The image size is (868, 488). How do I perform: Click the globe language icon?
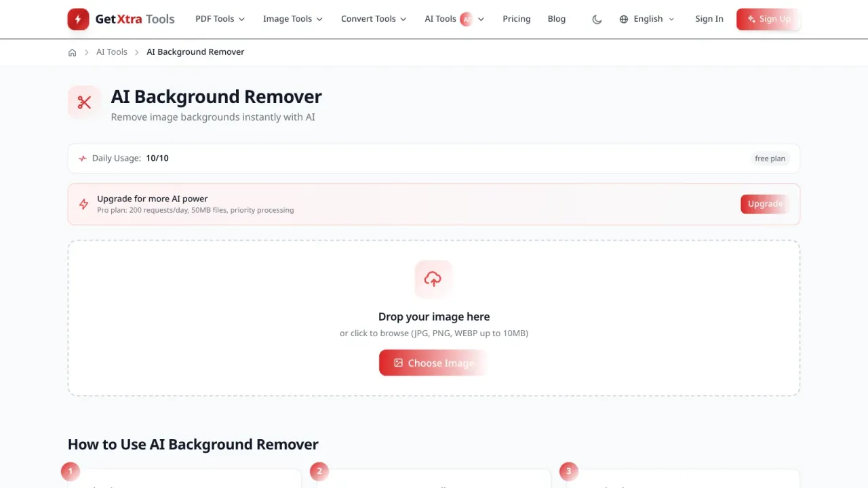click(624, 19)
